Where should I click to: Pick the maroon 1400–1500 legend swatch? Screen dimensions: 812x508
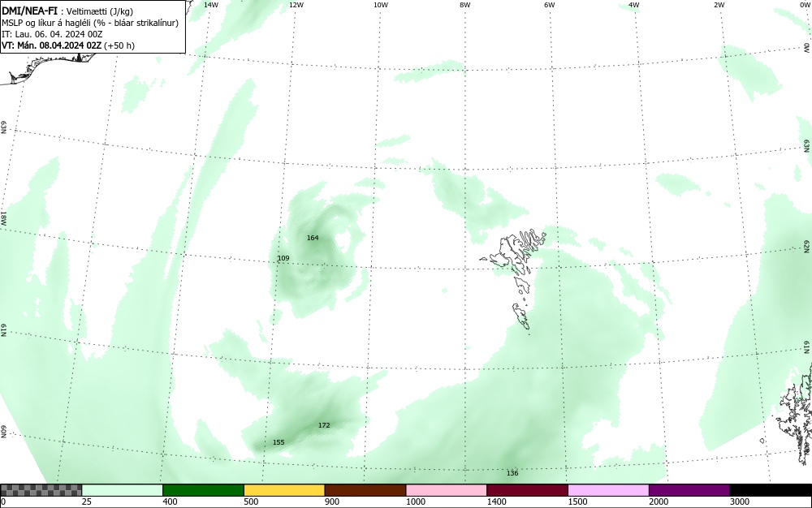[527, 490]
